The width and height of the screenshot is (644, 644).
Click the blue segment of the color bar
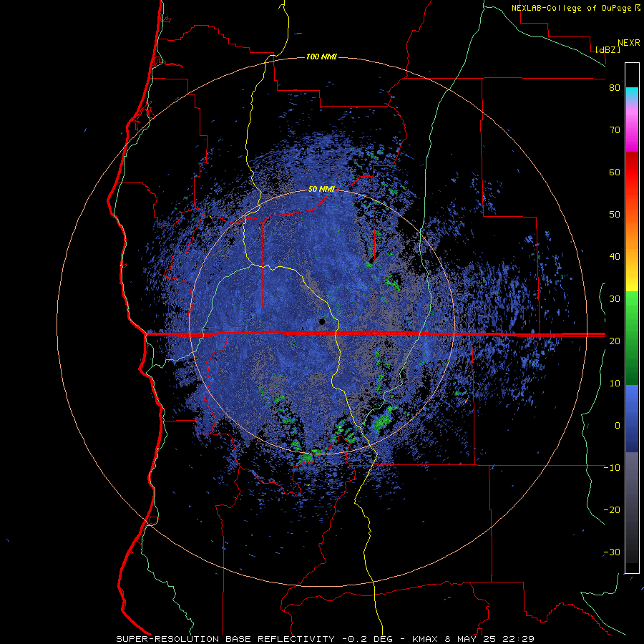pos(632,419)
